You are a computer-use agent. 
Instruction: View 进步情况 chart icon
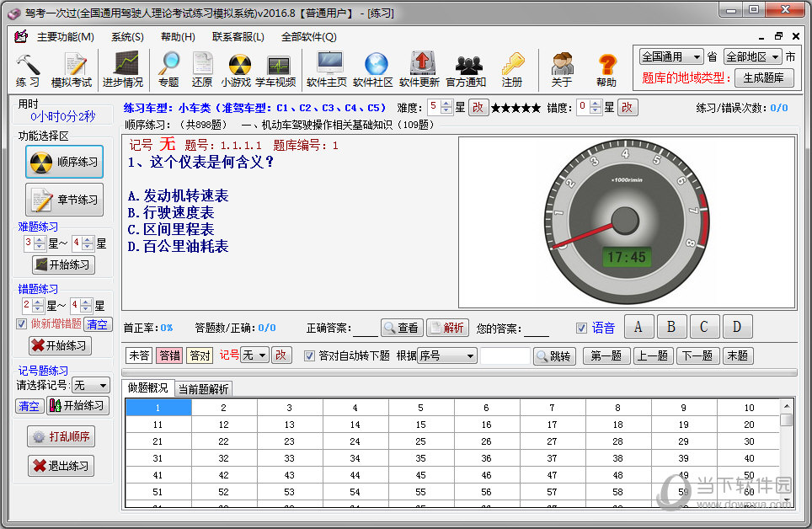(123, 70)
